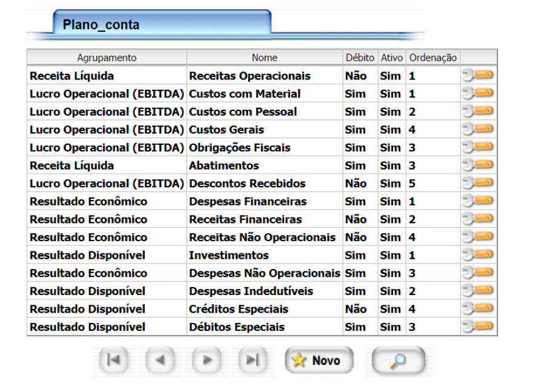545x392 pixels.
Task: Click the Novo button
Action: click(319, 360)
